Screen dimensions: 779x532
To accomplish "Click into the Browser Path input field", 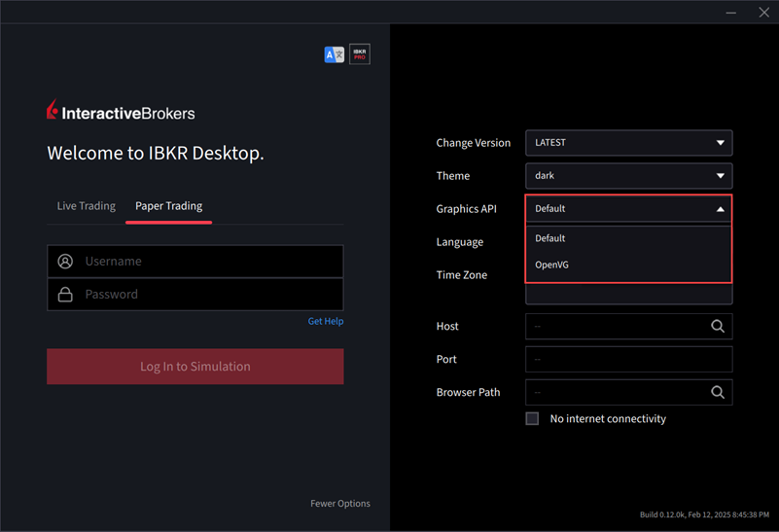I will coord(628,392).
